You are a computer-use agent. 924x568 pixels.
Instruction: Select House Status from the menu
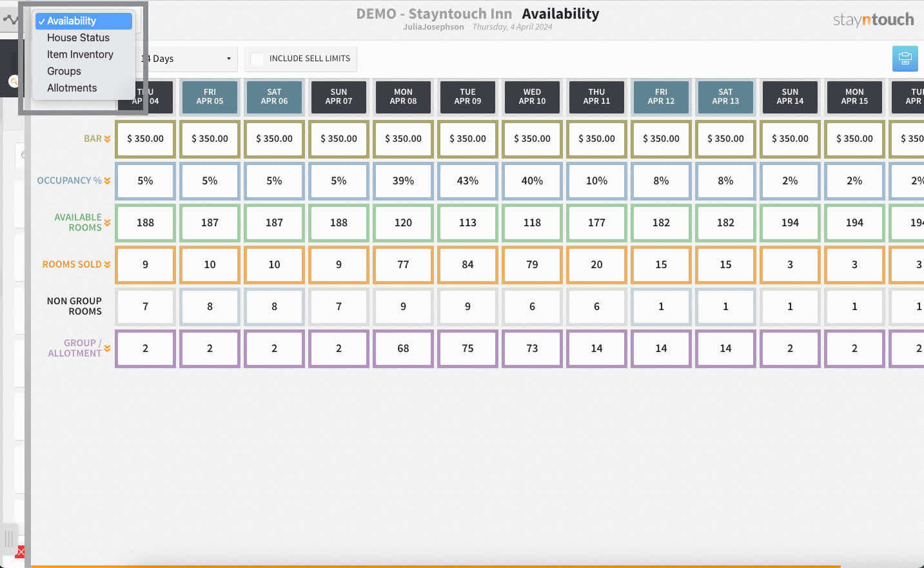(x=84, y=38)
